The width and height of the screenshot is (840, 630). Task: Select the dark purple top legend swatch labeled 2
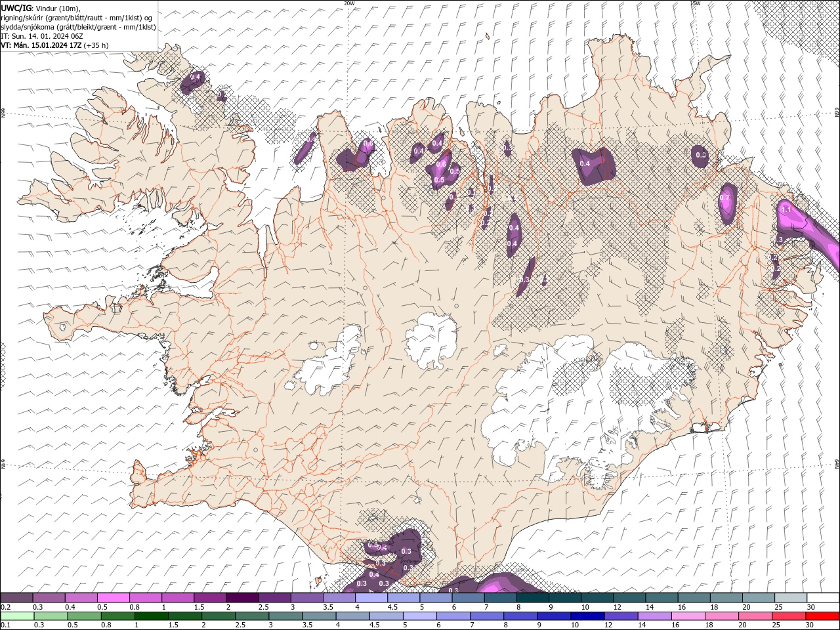[x=243, y=598]
